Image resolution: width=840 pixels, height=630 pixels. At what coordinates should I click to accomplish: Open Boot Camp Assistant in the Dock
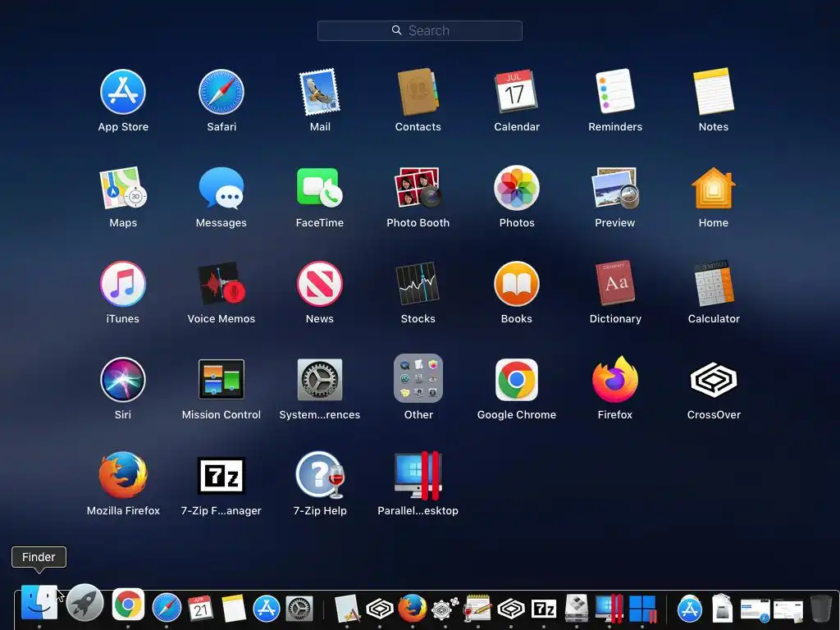pyautogui.click(x=577, y=608)
